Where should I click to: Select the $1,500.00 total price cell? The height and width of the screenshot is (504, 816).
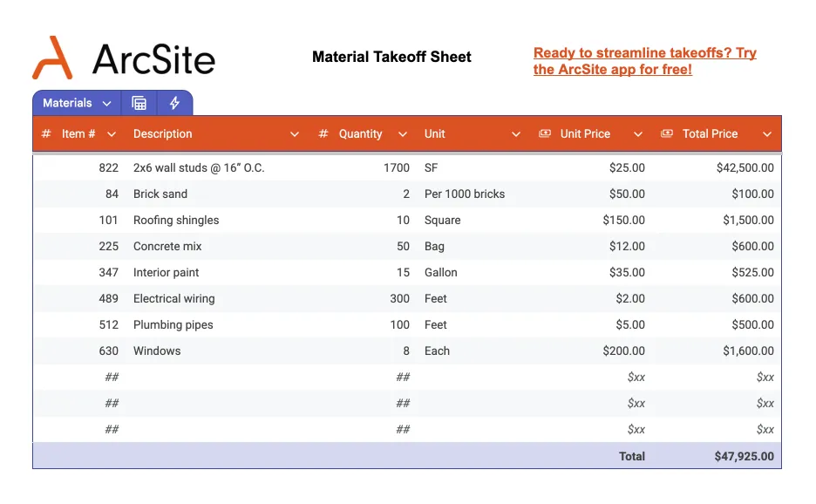(748, 220)
